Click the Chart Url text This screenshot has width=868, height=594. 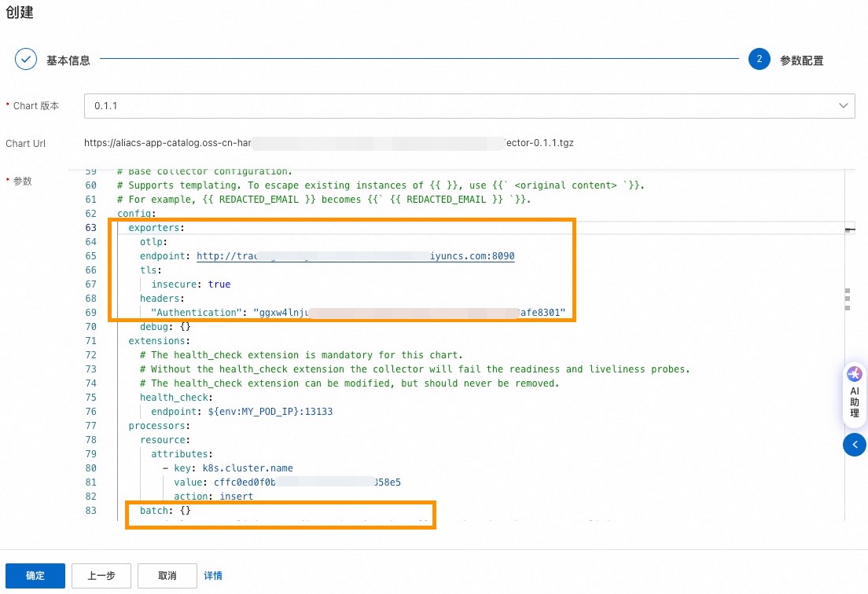coord(329,143)
